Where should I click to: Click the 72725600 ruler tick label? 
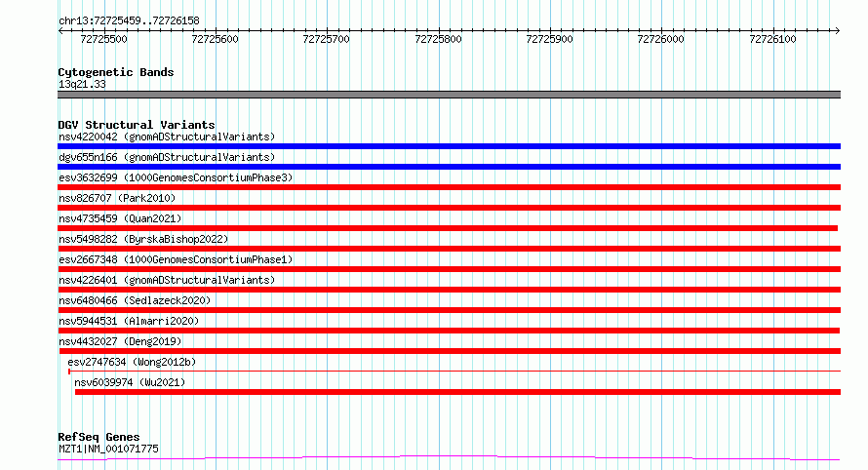coord(215,39)
